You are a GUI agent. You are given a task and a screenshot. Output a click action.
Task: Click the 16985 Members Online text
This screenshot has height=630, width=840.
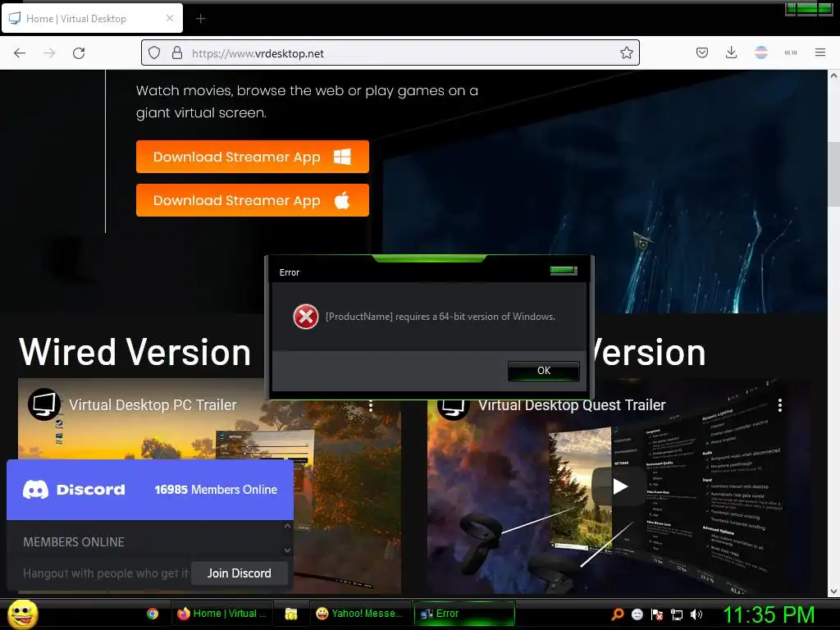point(216,490)
